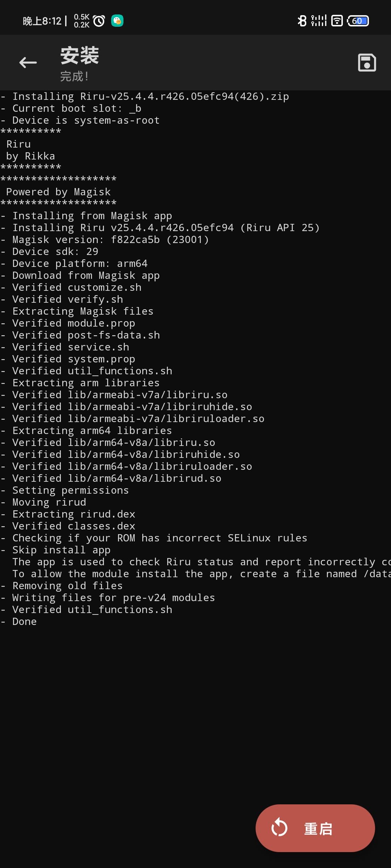Click the circular reboot arrow icon
391x868 pixels.
click(279, 827)
